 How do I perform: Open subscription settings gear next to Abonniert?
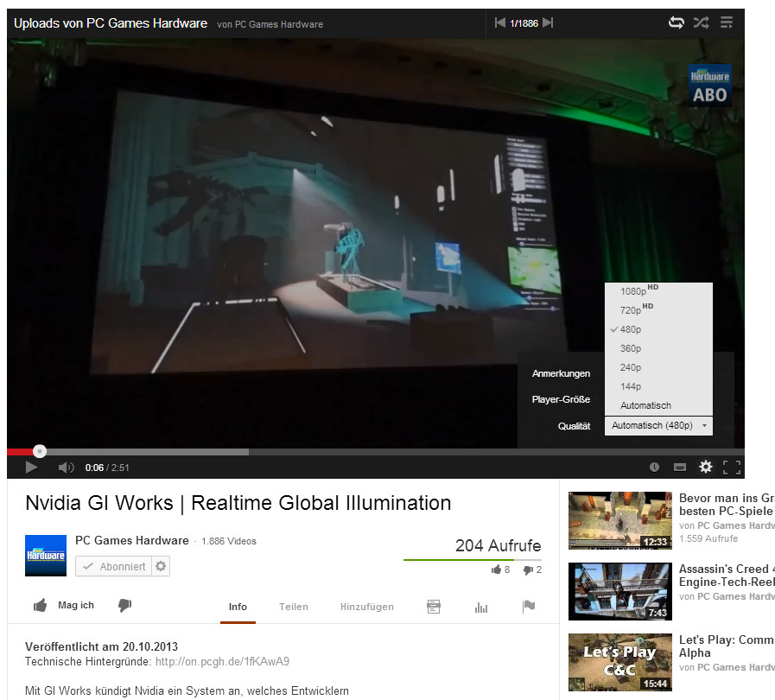click(x=161, y=567)
